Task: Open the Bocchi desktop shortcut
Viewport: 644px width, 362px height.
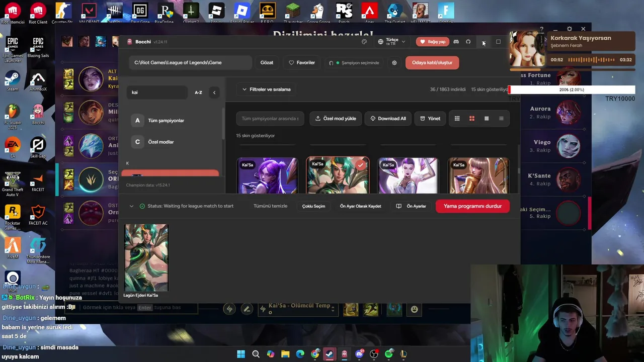Action: point(38,115)
